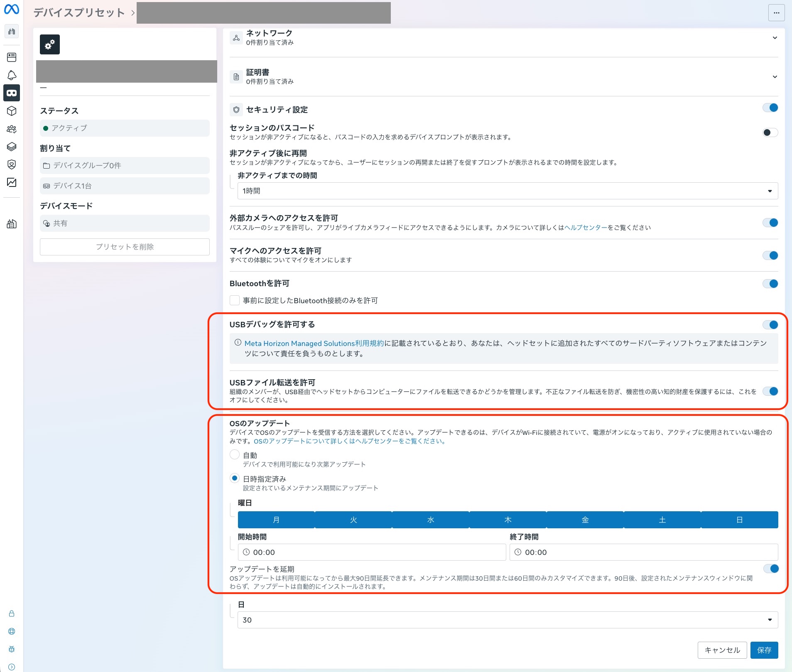Open Meta Horizon Managed Solutions利用規約 link
The width and height of the screenshot is (792, 672).
coord(314,343)
